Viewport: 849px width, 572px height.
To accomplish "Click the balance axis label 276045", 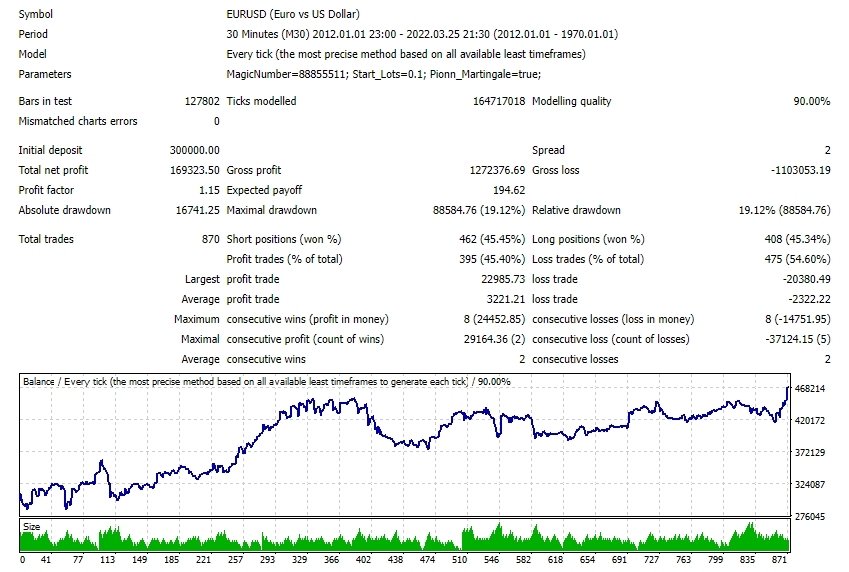I will click(x=810, y=517).
